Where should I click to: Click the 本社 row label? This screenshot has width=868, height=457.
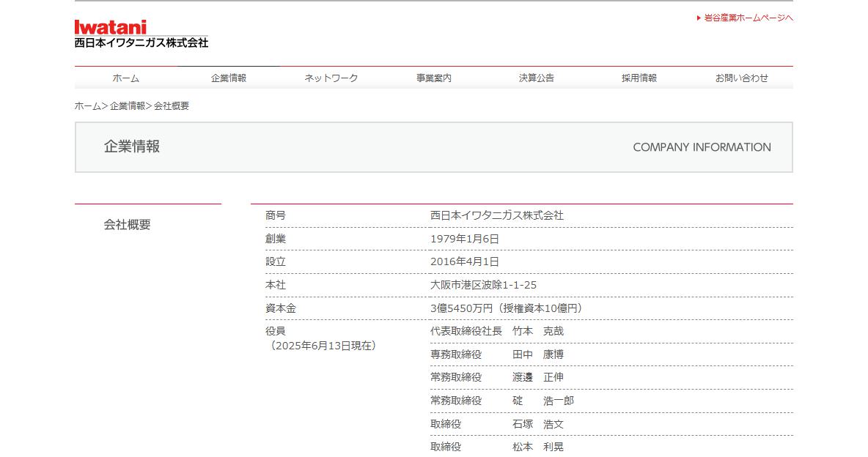(276, 285)
